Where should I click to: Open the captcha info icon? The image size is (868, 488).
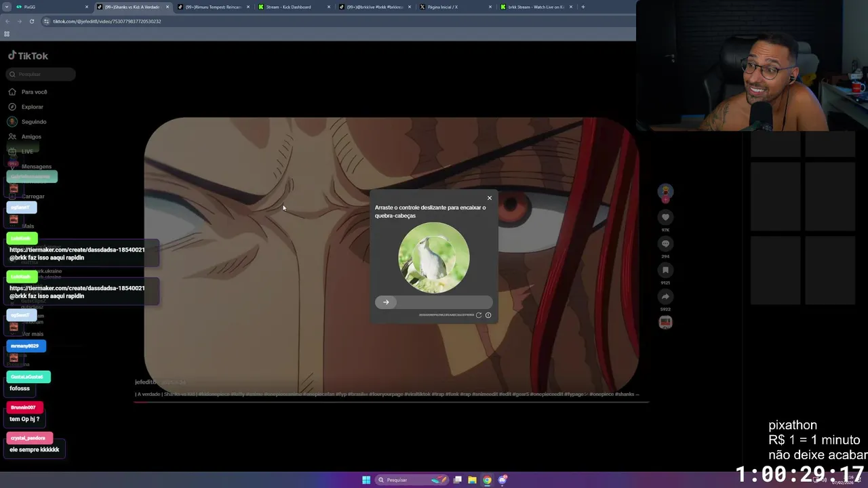488,315
